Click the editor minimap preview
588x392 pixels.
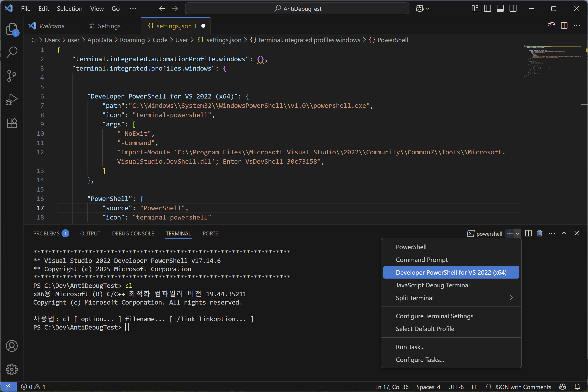click(552, 61)
